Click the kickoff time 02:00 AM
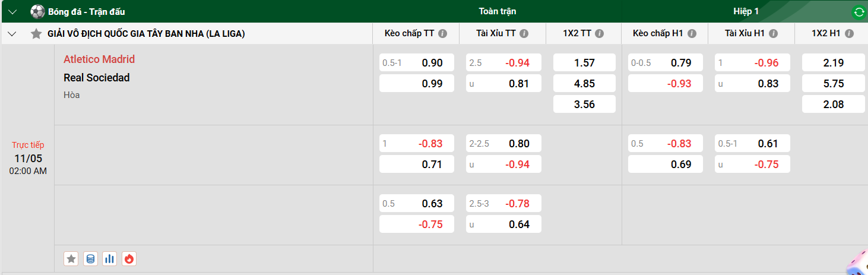The width and height of the screenshot is (868, 275). (28, 171)
